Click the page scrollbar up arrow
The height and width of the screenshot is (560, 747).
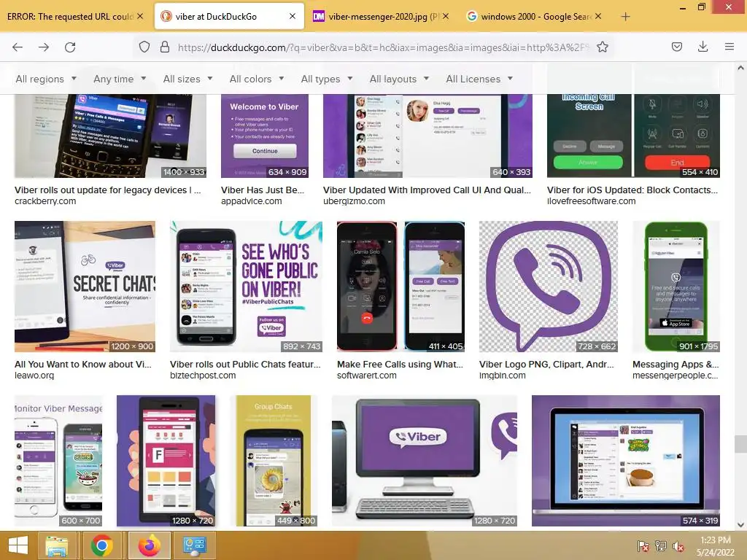tap(740, 68)
